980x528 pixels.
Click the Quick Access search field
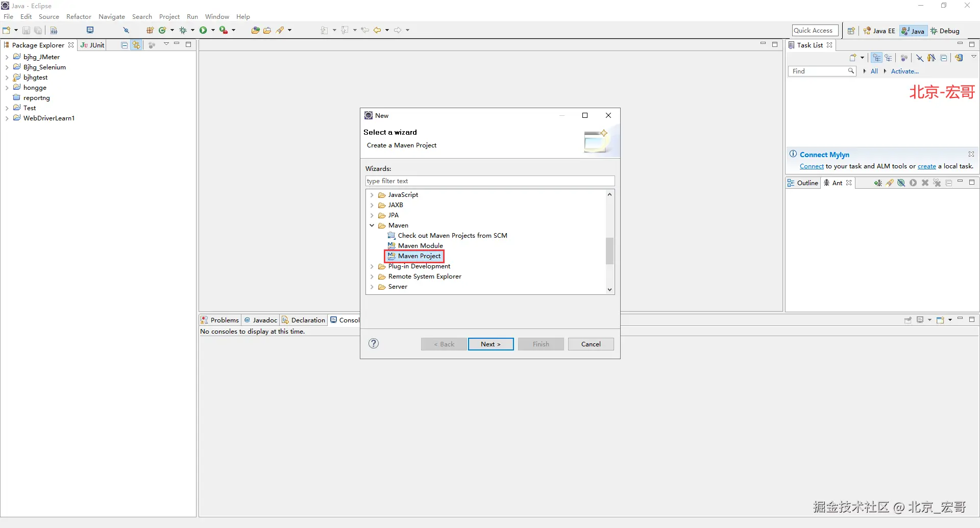point(815,31)
